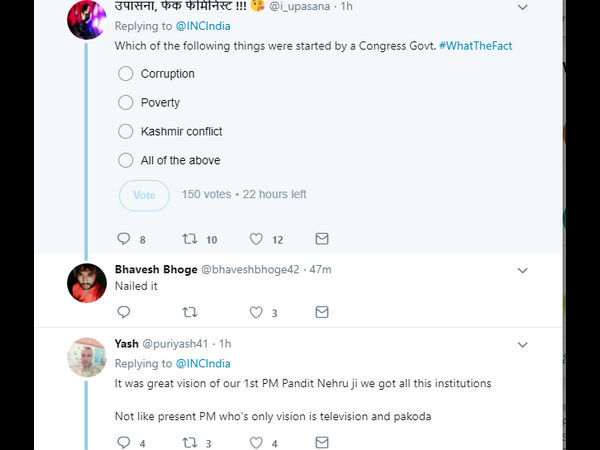Open dropdown caret on Yash's tweet
This screenshot has width=600, height=450.
522,343
